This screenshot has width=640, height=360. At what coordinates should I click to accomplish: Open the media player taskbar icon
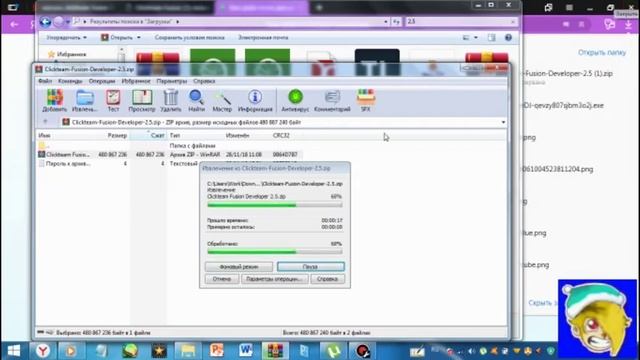71,351
